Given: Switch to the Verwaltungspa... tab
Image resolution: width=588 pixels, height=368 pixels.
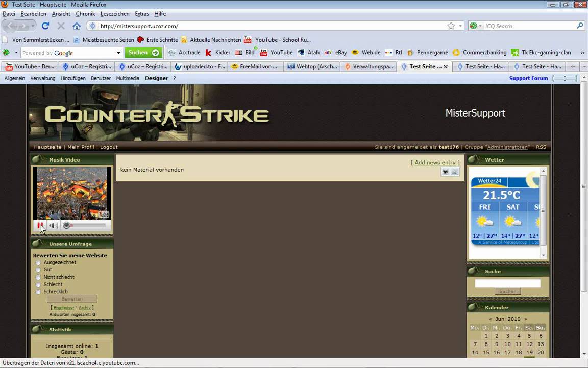Looking at the screenshot, I should tap(368, 66).
